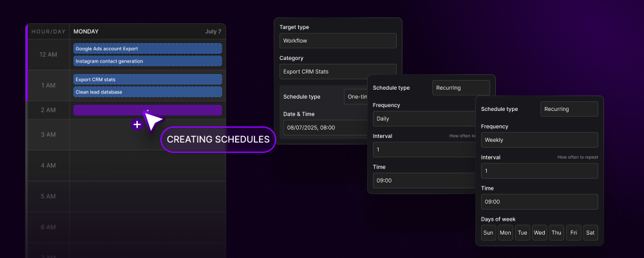Screen dimensions: 644x258
Task: Click the plus add-schedule icon
Action: (137, 124)
